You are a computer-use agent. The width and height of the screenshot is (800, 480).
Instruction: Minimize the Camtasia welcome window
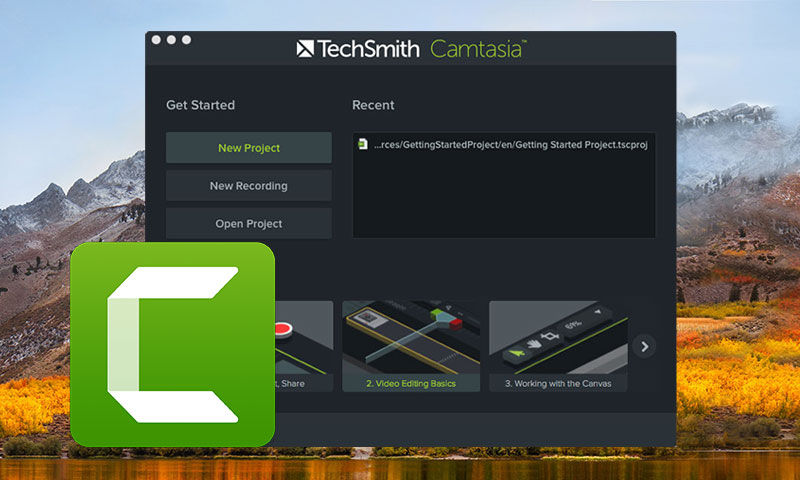tap(171, 40)
